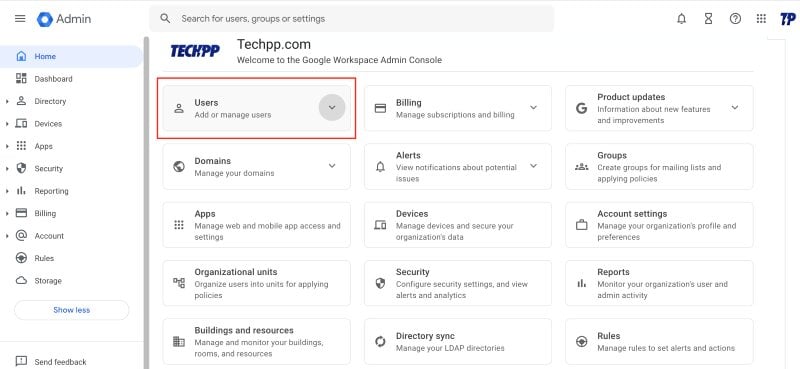This screenshot has height=369, width=800.
Task: Click the Directory person icon in sidebar
Action: click(x=21, y=101)
